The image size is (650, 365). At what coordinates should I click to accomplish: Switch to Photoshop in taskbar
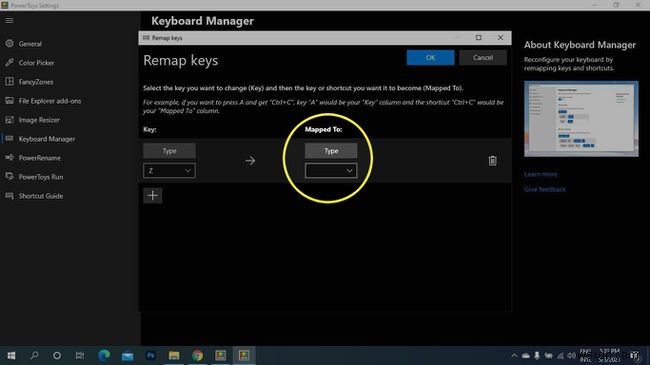[150, 355]
